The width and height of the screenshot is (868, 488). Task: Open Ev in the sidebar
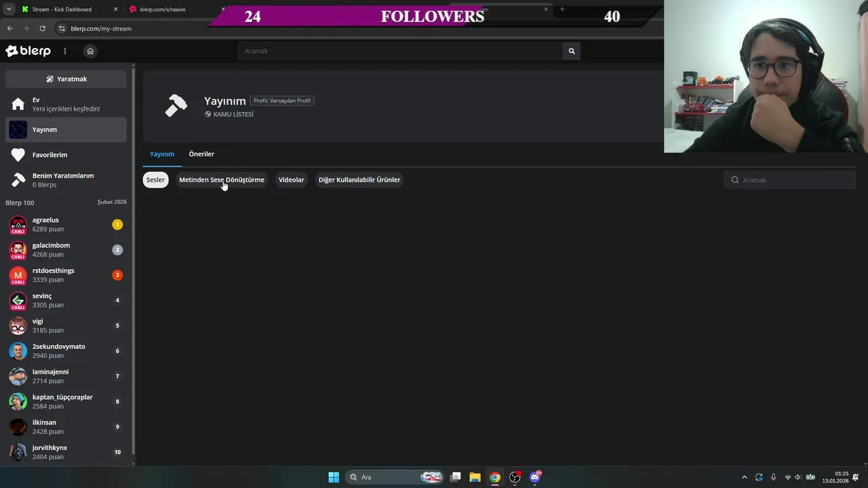[x=66, y=104]
